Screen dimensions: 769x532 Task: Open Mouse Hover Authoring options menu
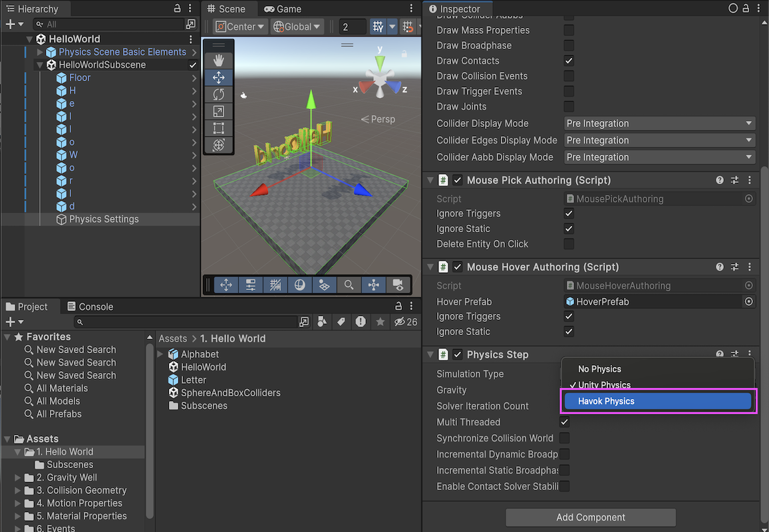[x=750, y=267]
